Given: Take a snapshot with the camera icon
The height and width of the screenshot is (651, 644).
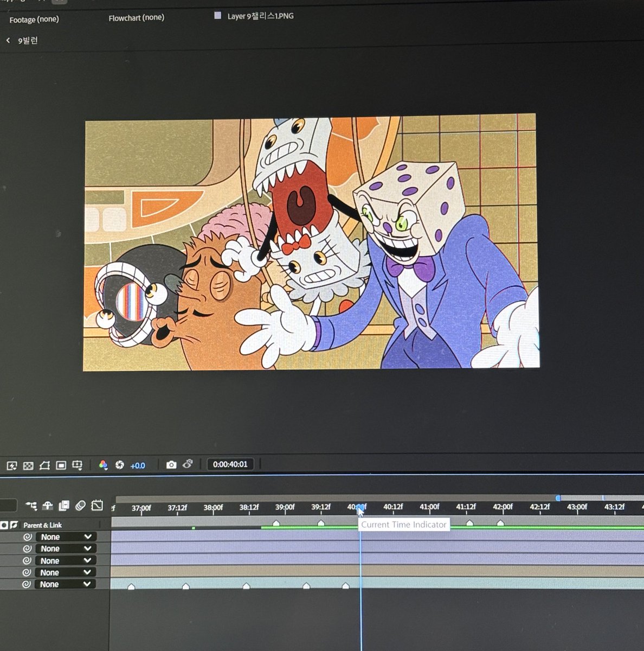Looking at the screenshot, I should [x=171, y=464].
